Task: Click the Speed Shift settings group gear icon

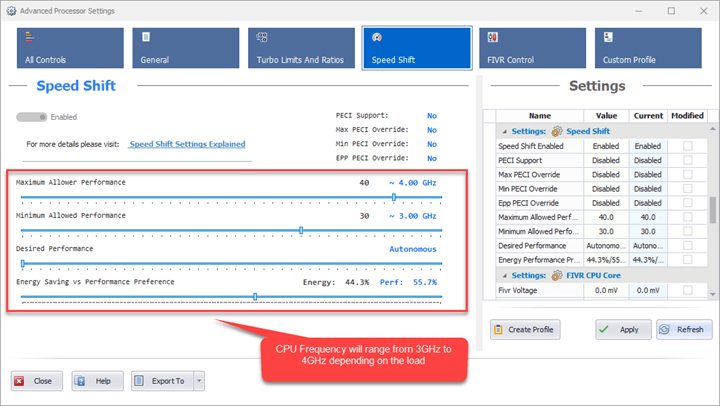Action: (557, 131)
